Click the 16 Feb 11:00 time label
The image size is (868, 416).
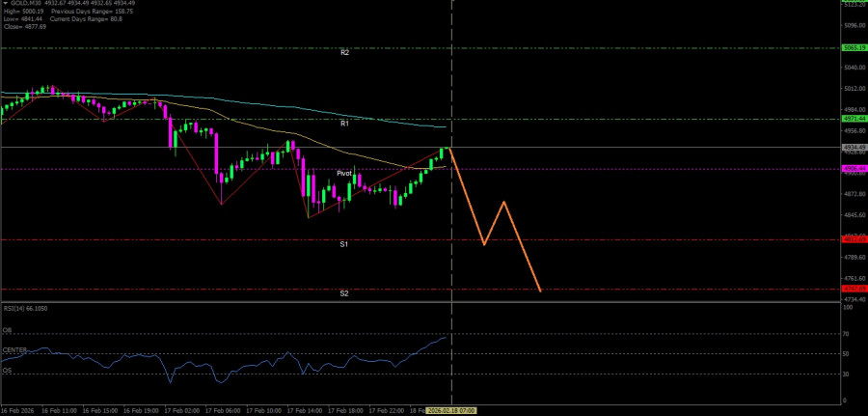pos(59,411)
